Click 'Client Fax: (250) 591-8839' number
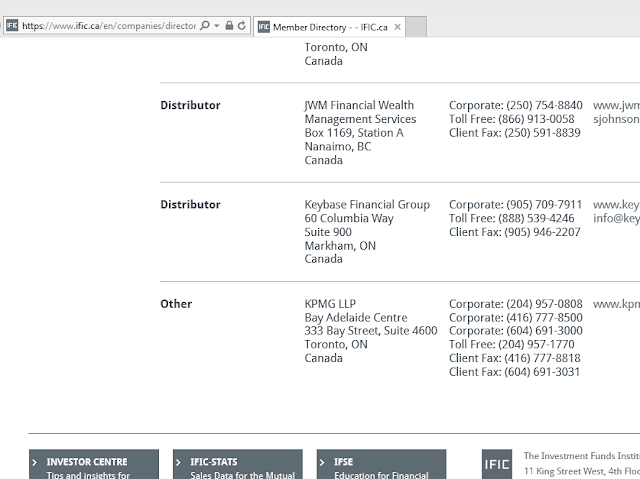The image size is (640, 479). point(515,133)
